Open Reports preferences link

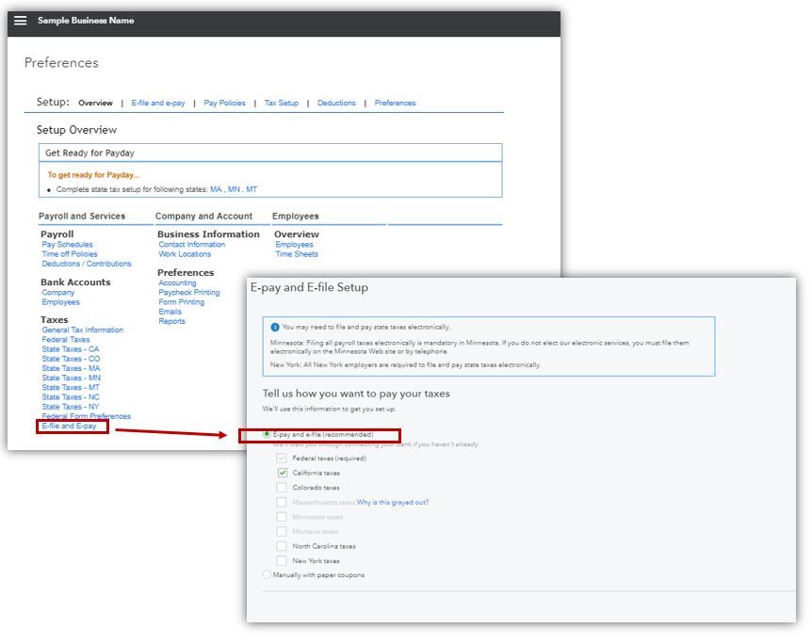pos(172,321)
